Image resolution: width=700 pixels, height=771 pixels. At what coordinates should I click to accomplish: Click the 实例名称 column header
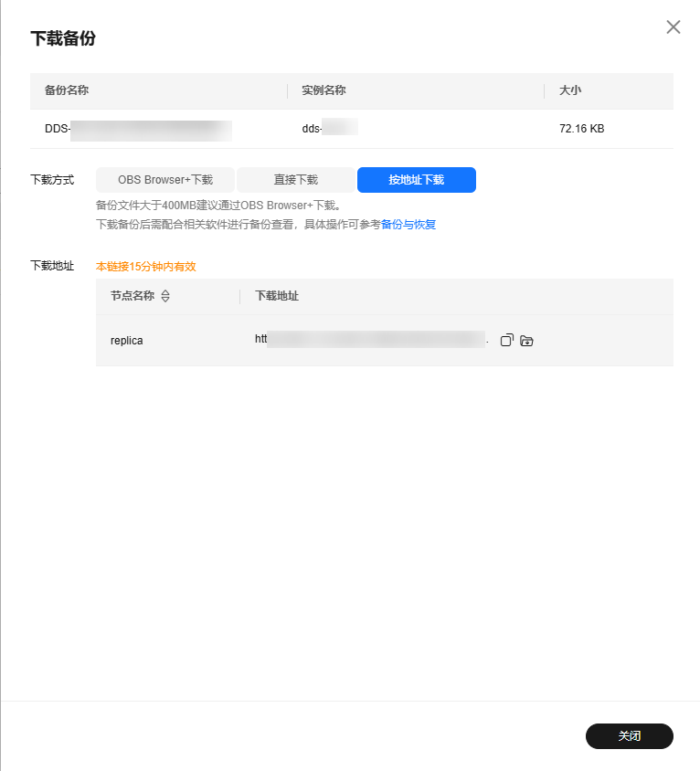tap(323, 90)
